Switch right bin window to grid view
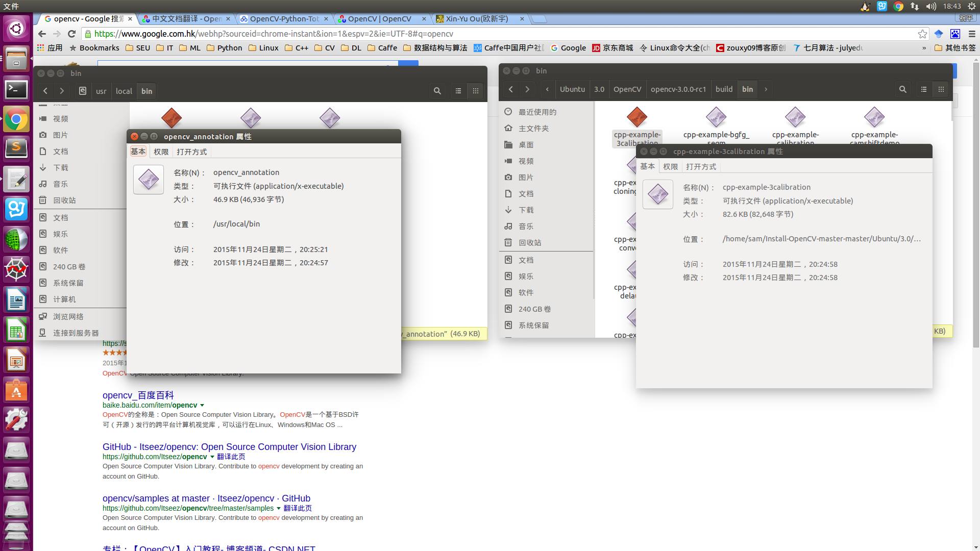The width and height of the screenshot is (980, 551). tap(941, 89)
